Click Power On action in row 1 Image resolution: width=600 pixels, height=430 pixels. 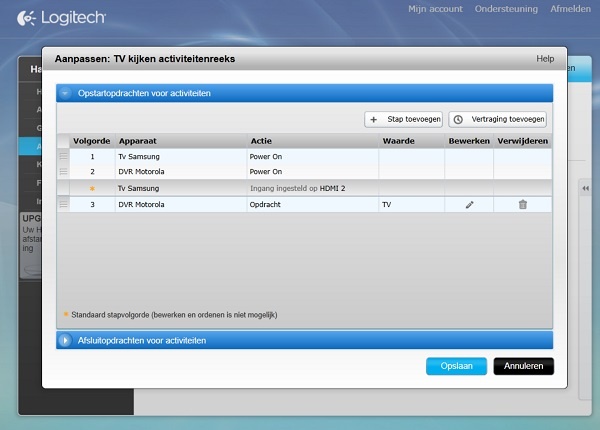266,156
